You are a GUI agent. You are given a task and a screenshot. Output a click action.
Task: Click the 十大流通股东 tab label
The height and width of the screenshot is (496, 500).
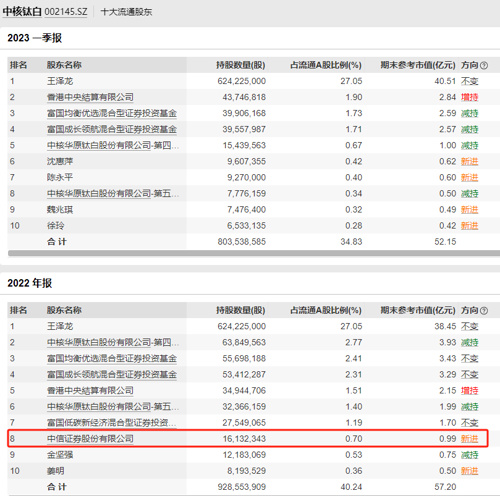point(126,12)
